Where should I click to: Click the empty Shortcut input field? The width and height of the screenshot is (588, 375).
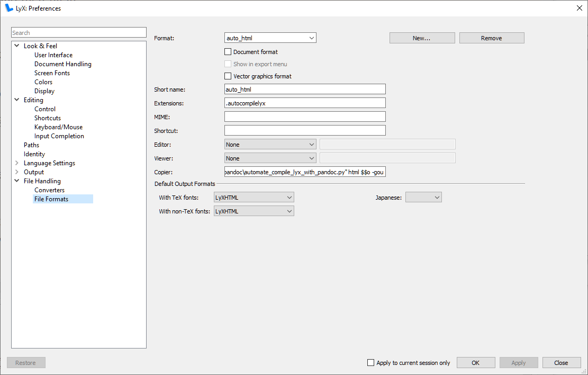click(305, 131)
